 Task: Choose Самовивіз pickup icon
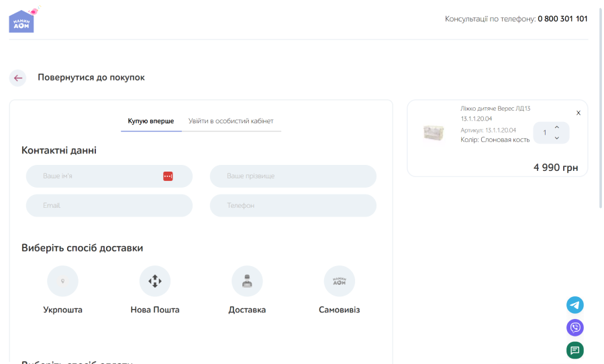point(340,282)
